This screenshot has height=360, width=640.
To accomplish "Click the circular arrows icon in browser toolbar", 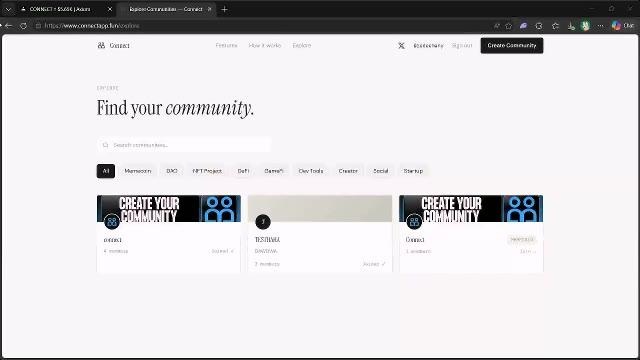I will point(539,26).
